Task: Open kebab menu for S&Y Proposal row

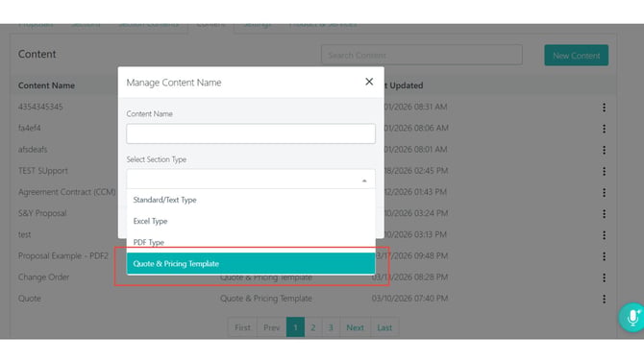Action: tap(604, 214)
